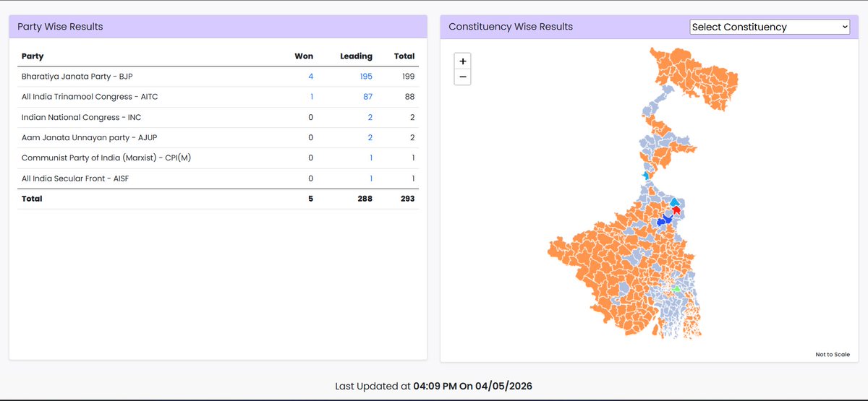The width and height of the screenshot is (868, 401).
Task: Click BJP total value 199
Action: [x=408, y=76]
